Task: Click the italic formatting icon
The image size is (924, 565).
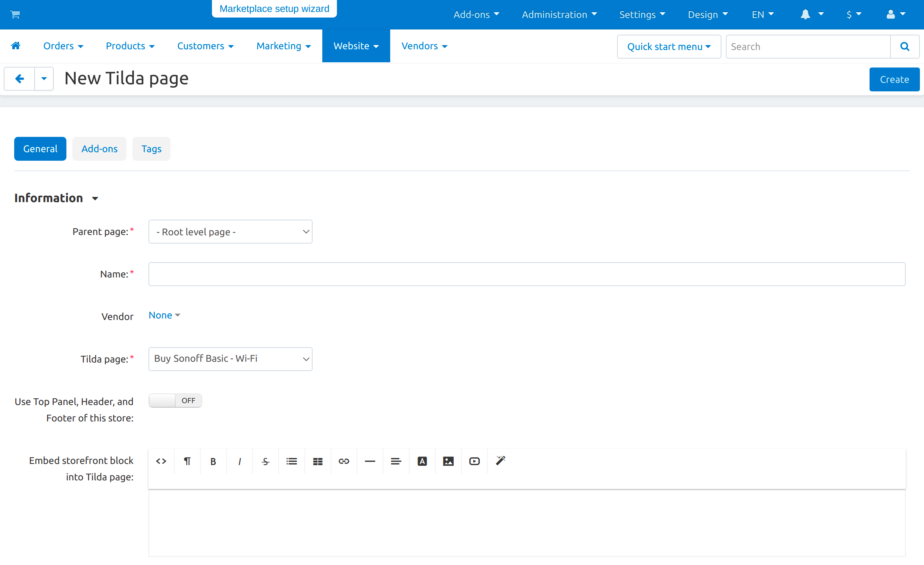Action: [x=239, y=461]
